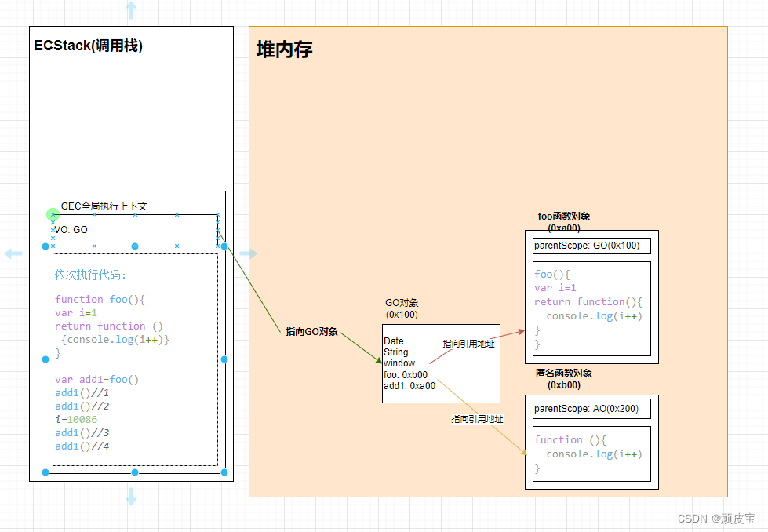
Task: Click the left-pointing connection arrow beside the selected shape
Action: pyautogui.click(x=13, y=253)
